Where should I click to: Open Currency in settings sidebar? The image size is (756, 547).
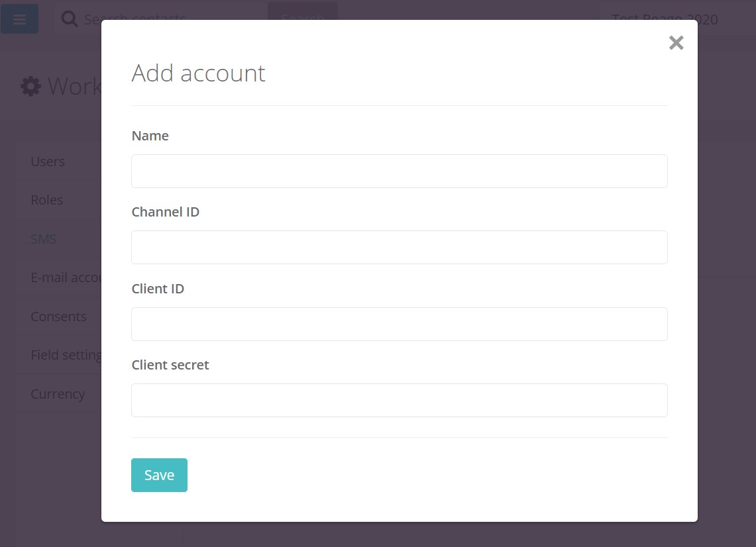tap(58, 394)
